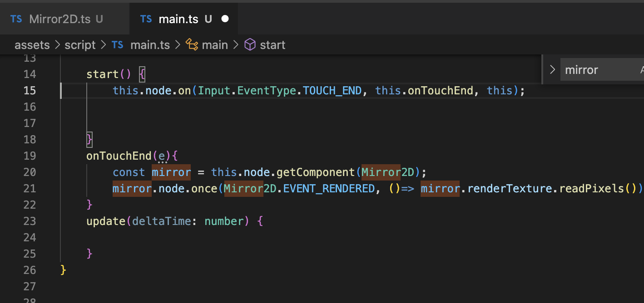Click the main class breadcrumb

215,45
